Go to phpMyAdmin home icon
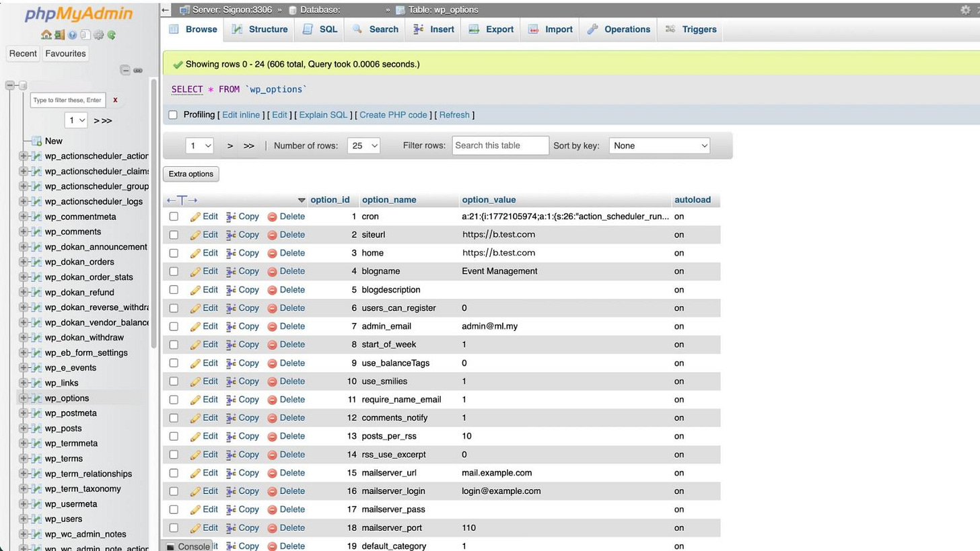Viewport: 980px width, 551px height. coord(46,34)
